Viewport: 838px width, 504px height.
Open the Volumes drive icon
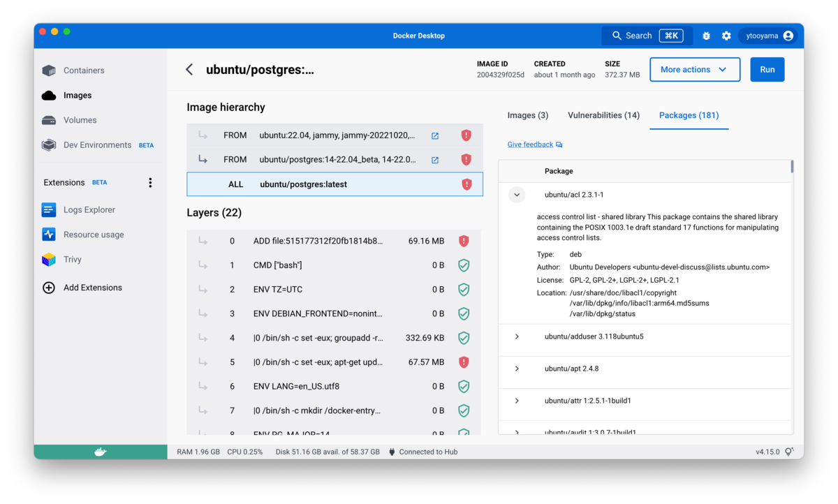[49, 120]
